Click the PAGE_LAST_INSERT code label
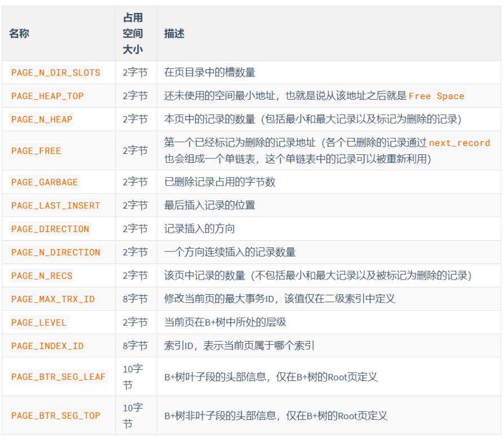The width and height of the screenshot is (504, 439). tap(55, 206)
